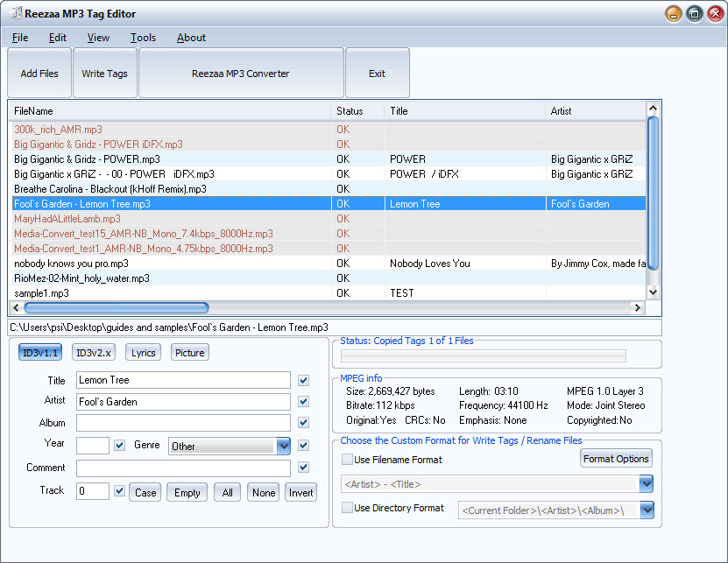Open the About menu
Viewport: 728px width, 563px height.
point(191,38)
